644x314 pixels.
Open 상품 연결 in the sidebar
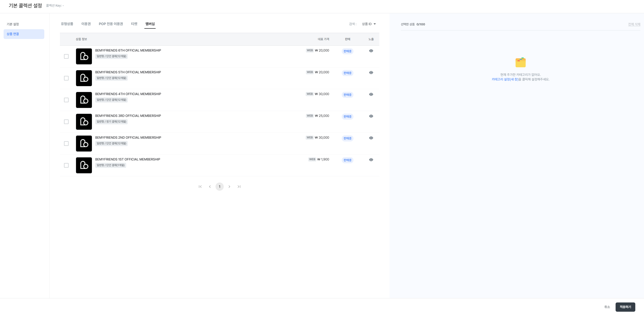[24, 34]
